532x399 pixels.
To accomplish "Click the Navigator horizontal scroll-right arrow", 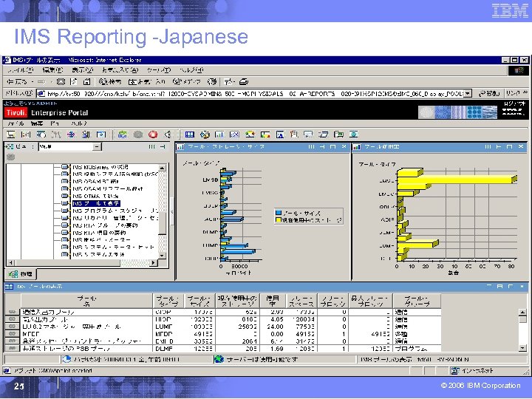I will pyautogui.click(x=154, y=262).
